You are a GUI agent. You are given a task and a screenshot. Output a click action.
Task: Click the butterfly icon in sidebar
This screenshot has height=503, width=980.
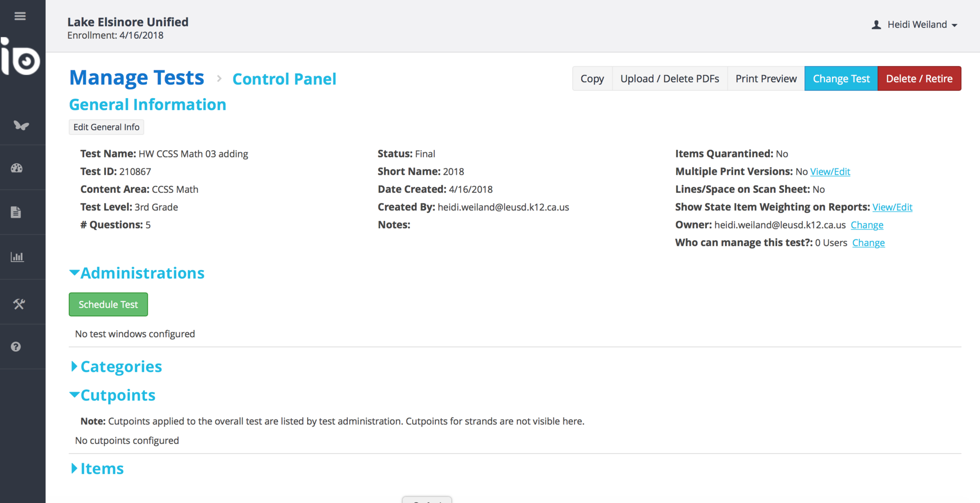21,125
